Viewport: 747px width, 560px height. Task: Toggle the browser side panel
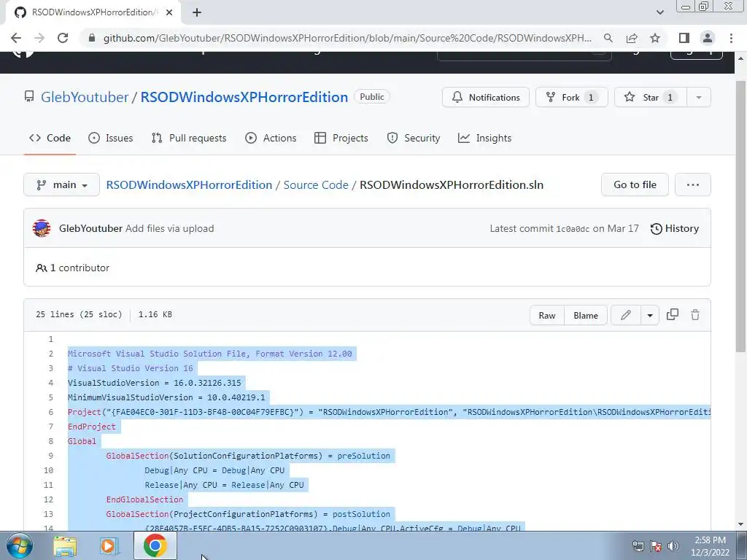(684, 38)
